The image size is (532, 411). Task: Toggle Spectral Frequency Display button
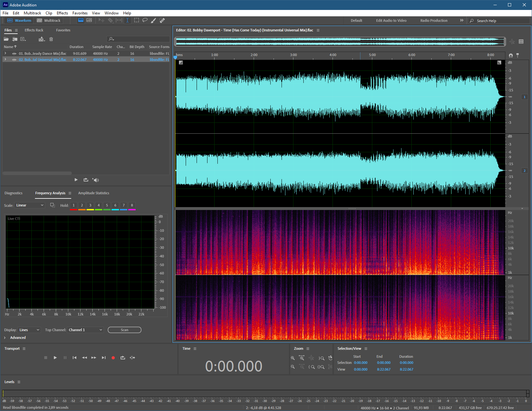click(81, 20)
